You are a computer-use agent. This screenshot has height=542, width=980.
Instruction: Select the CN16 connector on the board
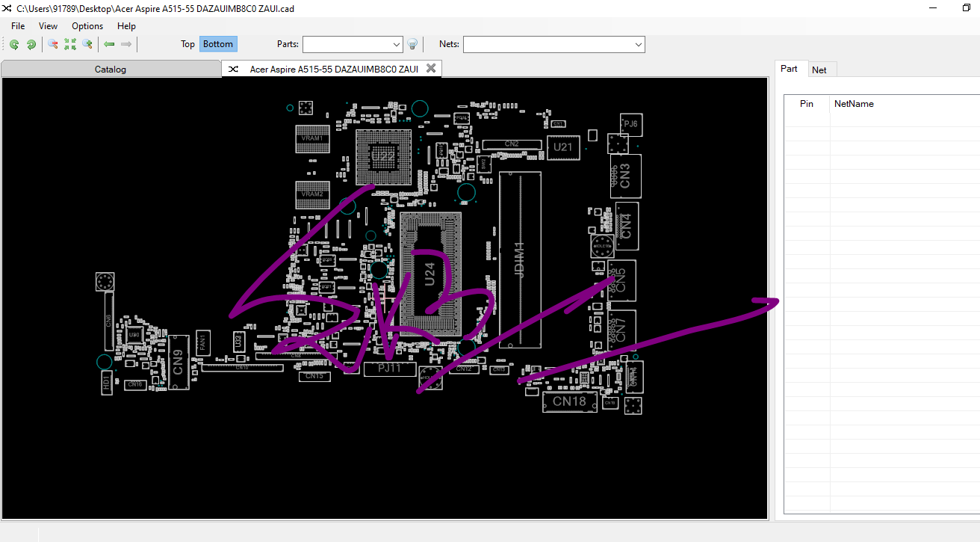[x=134, y=384]
